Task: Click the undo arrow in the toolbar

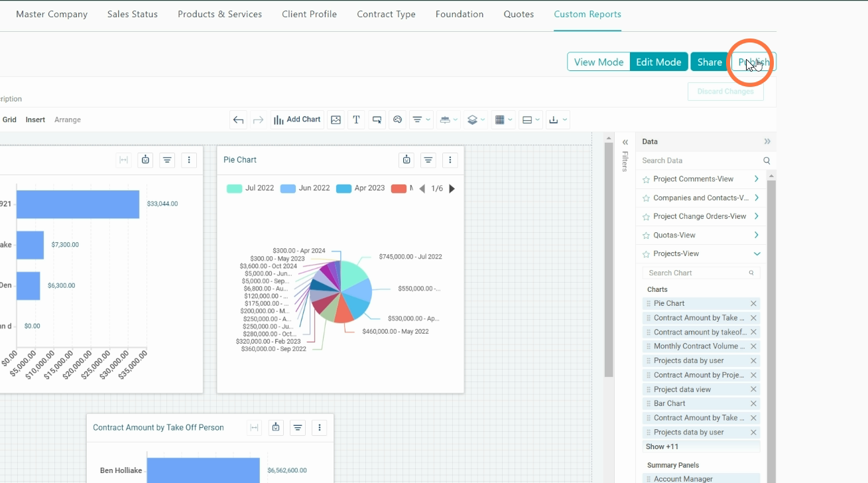Action: [x=239, y=120]
